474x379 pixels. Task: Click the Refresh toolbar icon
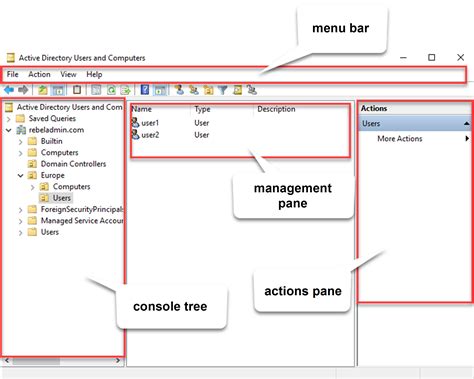click(x=111, y=90)
